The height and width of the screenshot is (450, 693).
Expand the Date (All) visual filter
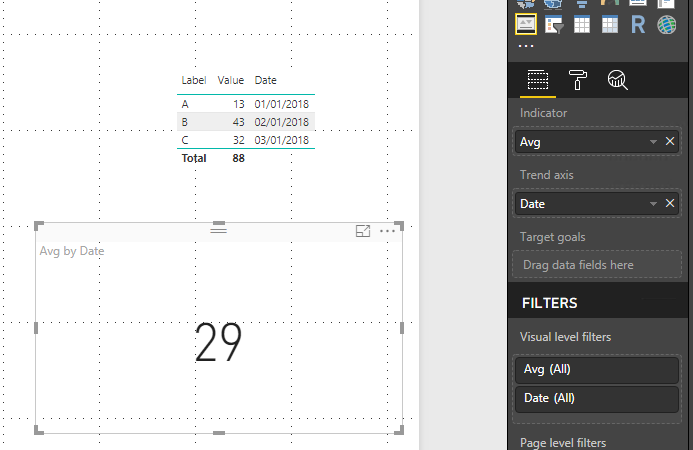pos(597,398)
